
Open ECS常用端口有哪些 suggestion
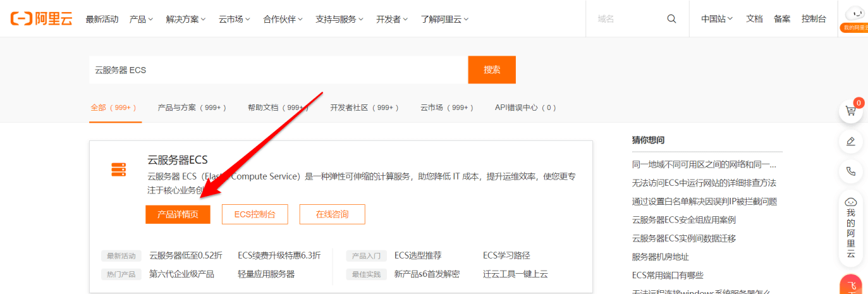(x=668, y=275)
